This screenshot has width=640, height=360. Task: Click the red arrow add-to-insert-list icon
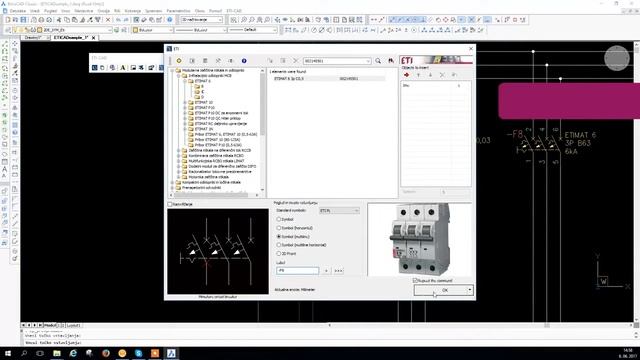[x=406, y=75]
